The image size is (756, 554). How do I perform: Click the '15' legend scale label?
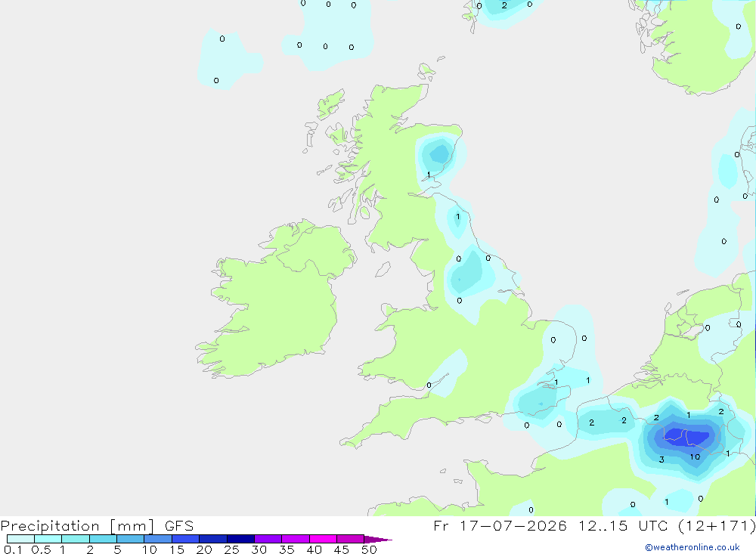point(177,549)
